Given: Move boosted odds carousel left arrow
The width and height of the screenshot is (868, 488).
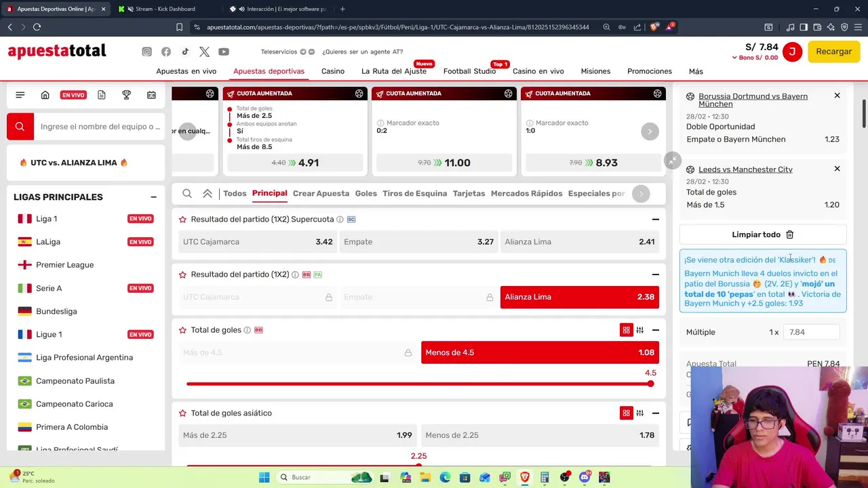Looking at the screenshot, I should [x=187, y=131].
